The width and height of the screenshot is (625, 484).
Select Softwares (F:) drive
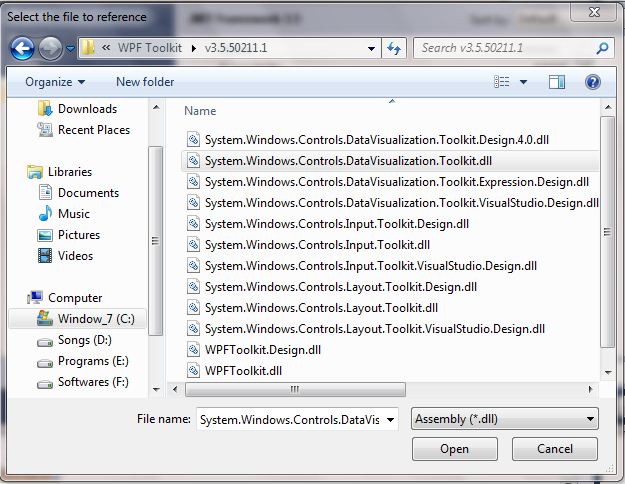(x=83, y=382)
